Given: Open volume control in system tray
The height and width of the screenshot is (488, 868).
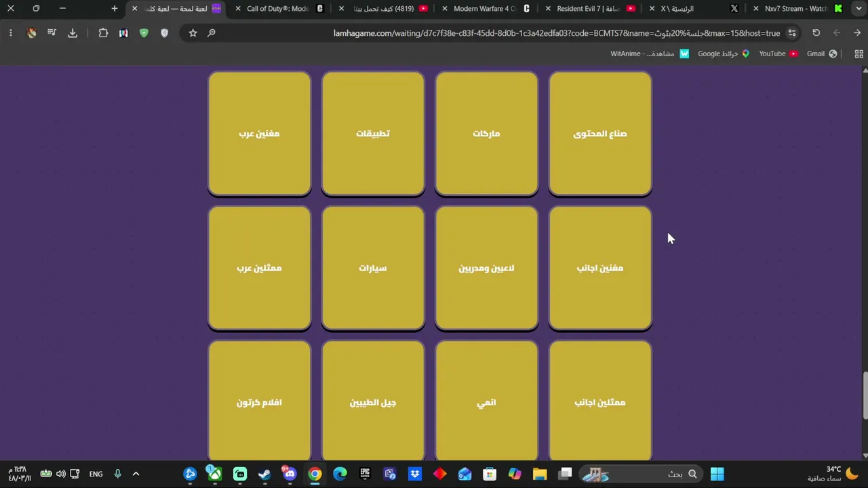Looking at the screenshot, I should point(61,474).
